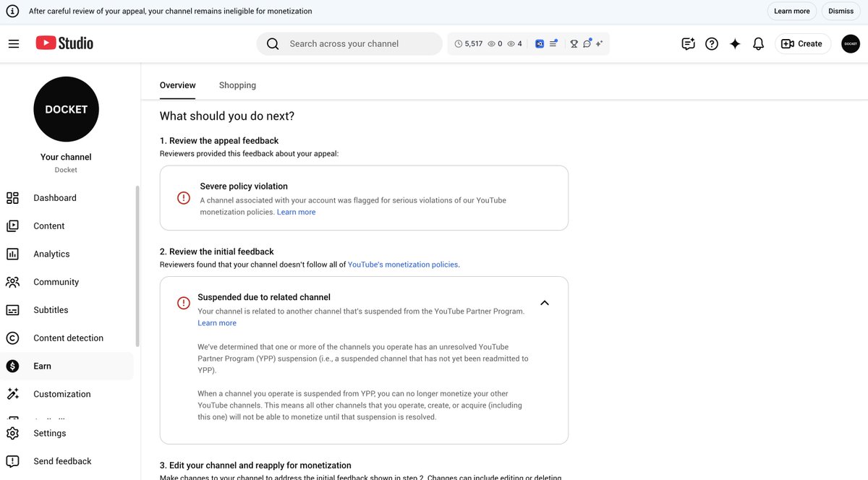Open the list icon with blue dot
Screen dimensions: 868x480
click(553, 43)
